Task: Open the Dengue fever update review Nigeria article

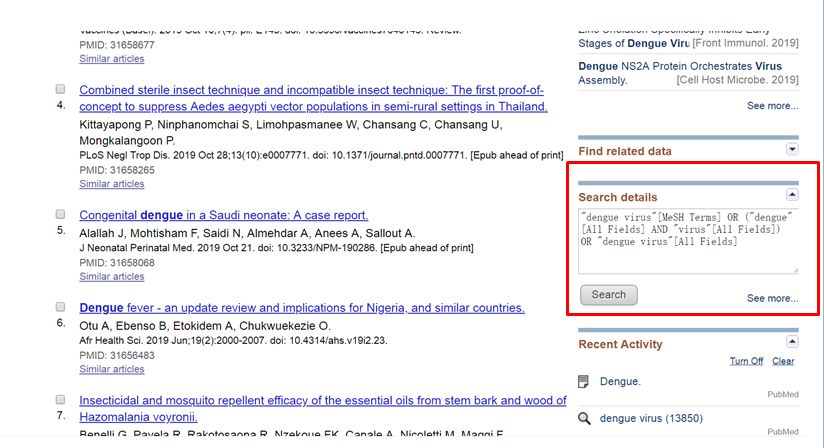Action: coord(302,308)
